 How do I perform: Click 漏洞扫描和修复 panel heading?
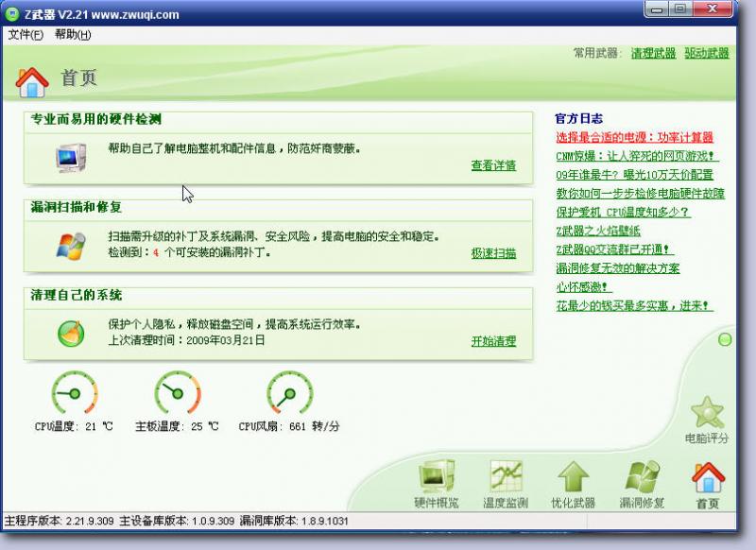pyautogui.click(x=77, y=207)
